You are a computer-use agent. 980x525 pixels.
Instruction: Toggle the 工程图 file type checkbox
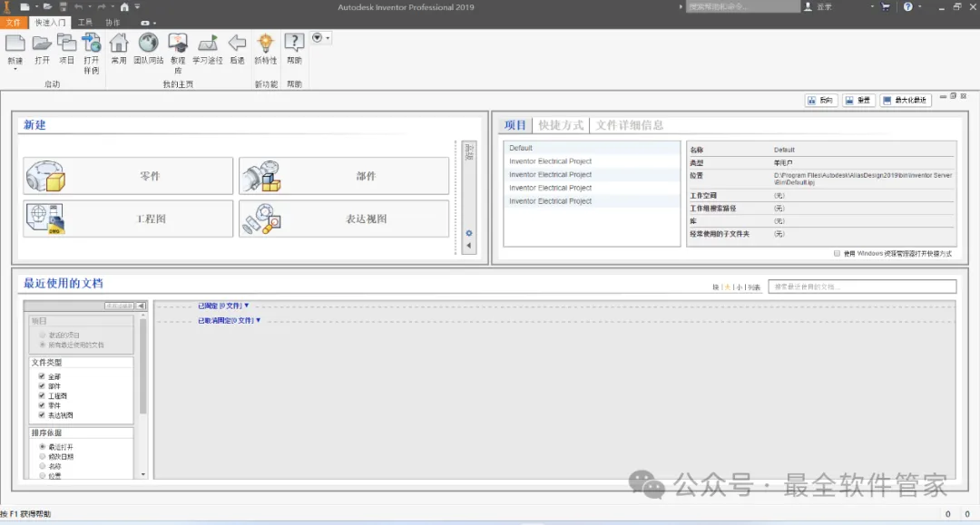coord(42,395)
